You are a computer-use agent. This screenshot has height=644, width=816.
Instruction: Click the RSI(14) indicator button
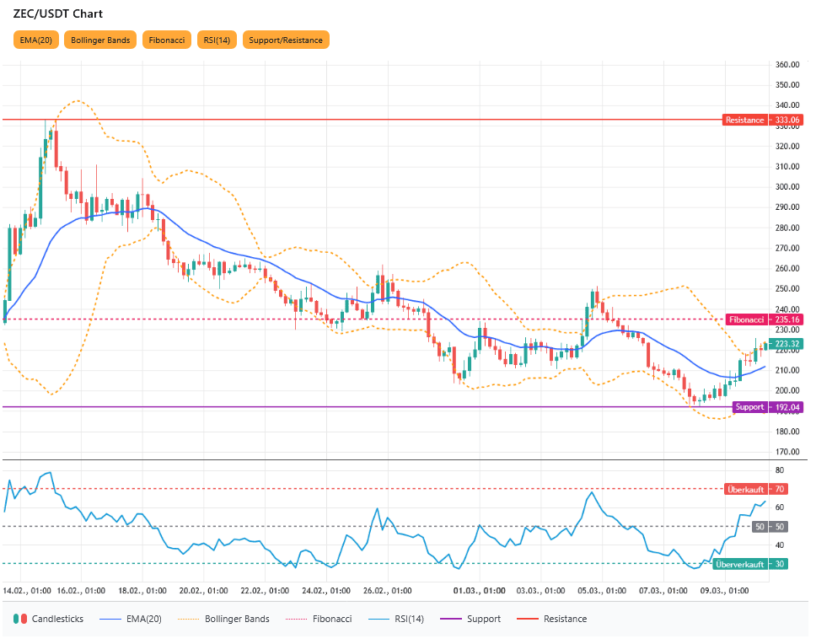pyautogui.click(x=217, y=40)
